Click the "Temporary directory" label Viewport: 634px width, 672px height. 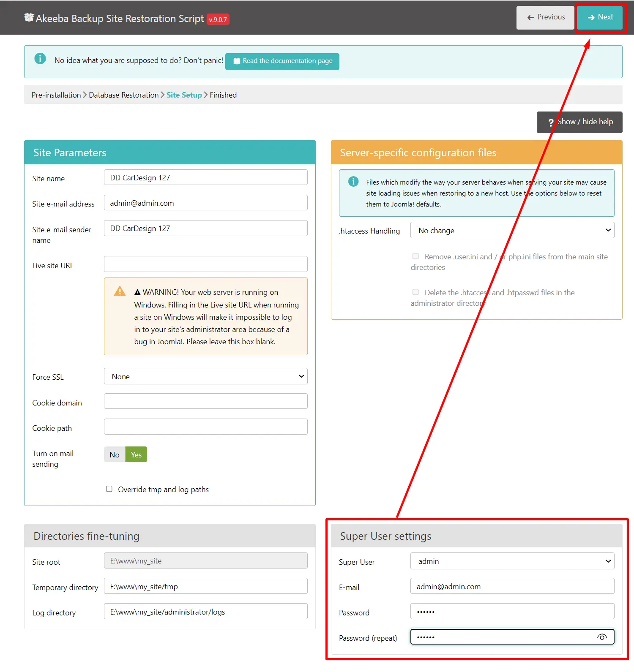tap(65, 588)
